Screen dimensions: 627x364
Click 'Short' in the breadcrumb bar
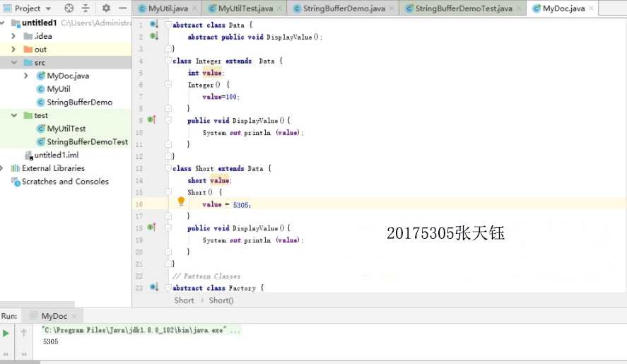(184, 300)
